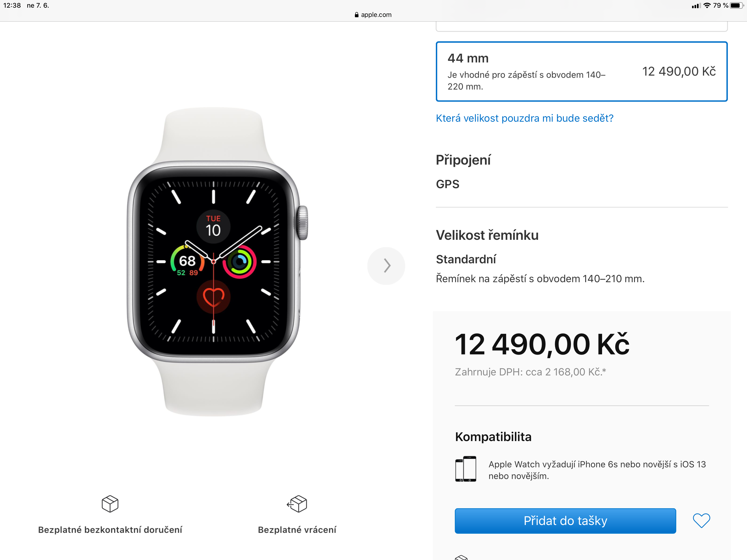The width and height of the screenshot is (747, 560).
Task: Click the Apple Watch product image
Action: 217,262
